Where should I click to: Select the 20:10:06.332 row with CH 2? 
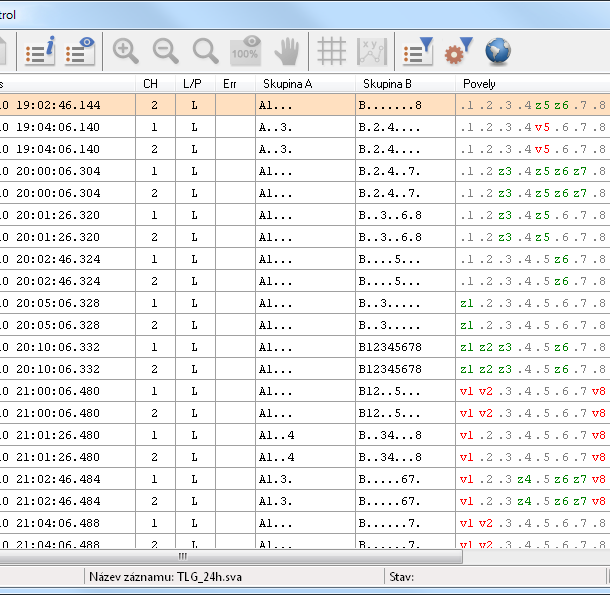click(x=305, y=369)
